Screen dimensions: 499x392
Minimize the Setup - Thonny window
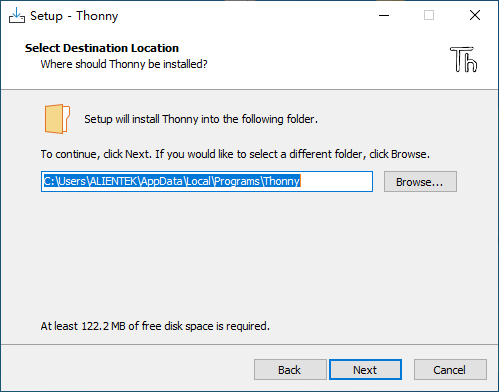point(384,15)
